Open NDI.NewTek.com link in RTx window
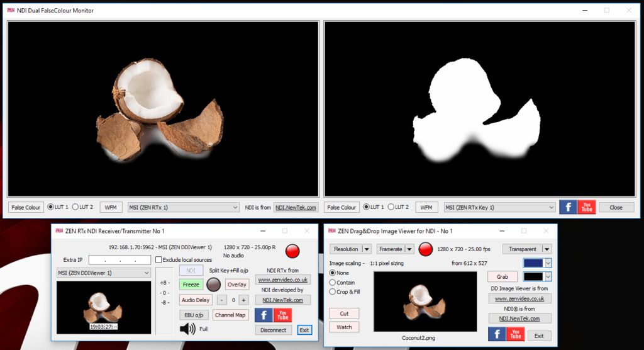This screenshot has height=350, width=644. coord(282,300)
